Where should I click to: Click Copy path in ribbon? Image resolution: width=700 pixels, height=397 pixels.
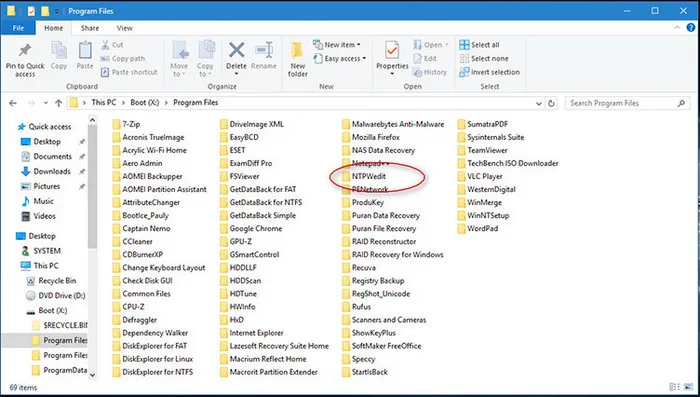point(123,59)
